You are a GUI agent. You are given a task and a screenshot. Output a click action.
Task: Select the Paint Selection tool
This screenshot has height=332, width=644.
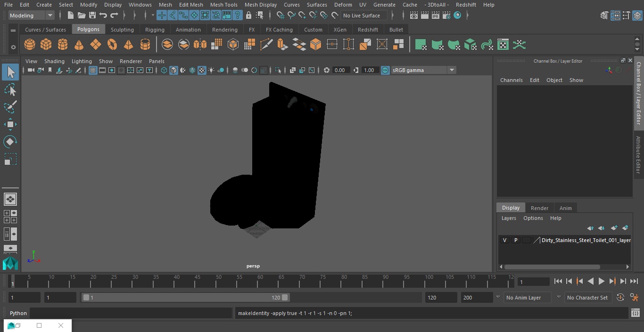tap(10, 107)
